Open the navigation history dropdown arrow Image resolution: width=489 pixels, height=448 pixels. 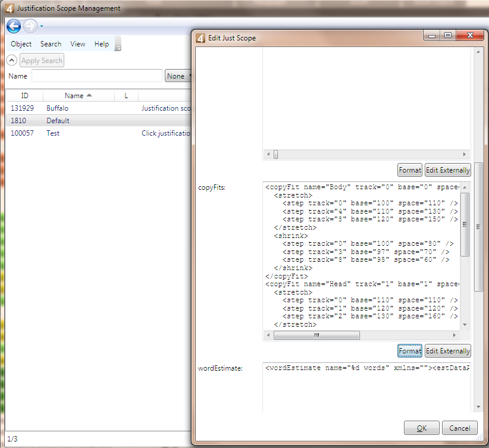click(42, 27)
